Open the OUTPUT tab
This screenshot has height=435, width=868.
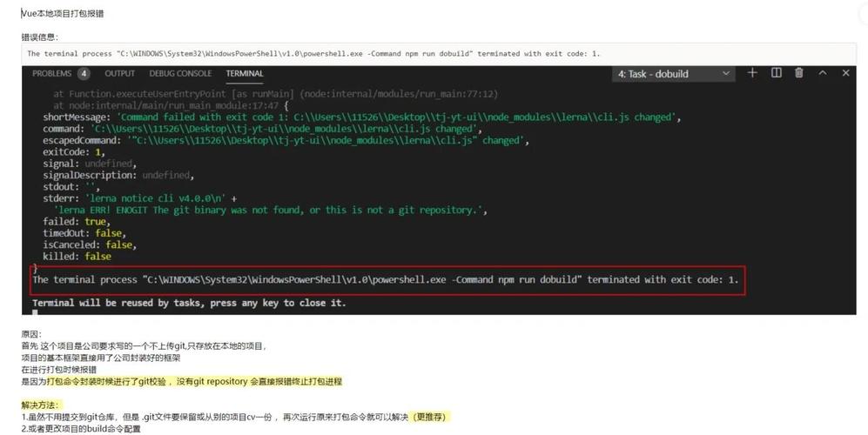point(120,74)
